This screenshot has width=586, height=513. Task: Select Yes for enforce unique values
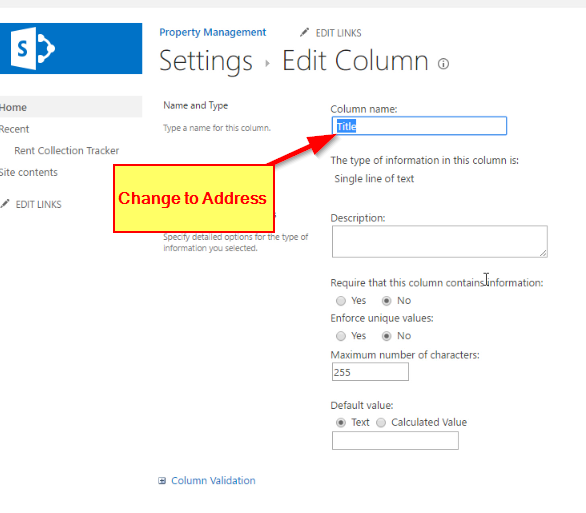pyautogui.click(x=341, y=336)
